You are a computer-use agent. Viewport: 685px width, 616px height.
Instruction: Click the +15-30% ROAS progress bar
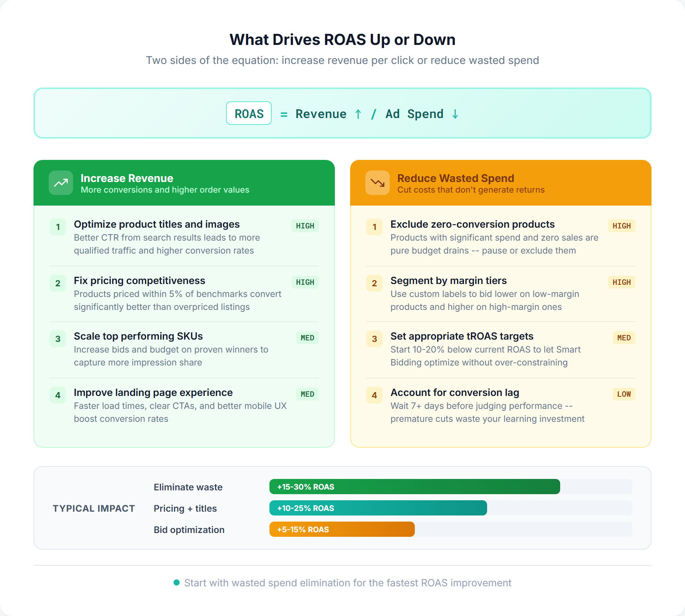pos(415,487)
